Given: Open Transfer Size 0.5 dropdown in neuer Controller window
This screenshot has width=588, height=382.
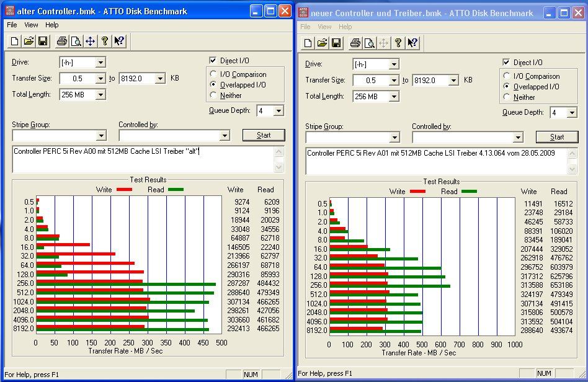Looking at the screenshot, I should [394, 81].
